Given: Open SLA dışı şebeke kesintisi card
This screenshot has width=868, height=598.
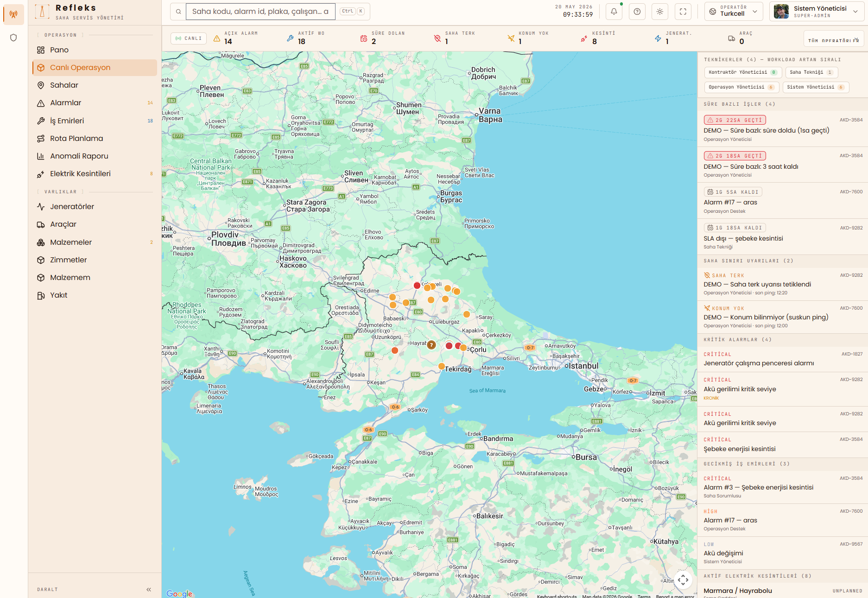Looking at the screenshot, I should click(783, 236).
